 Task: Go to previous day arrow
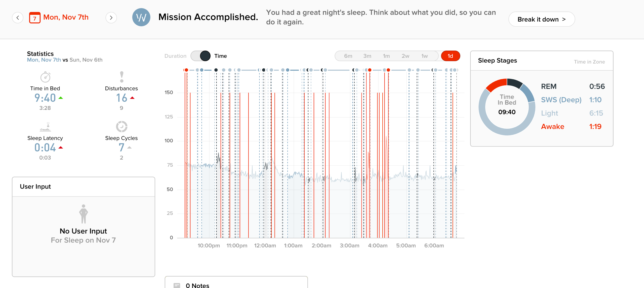(18, 18)
